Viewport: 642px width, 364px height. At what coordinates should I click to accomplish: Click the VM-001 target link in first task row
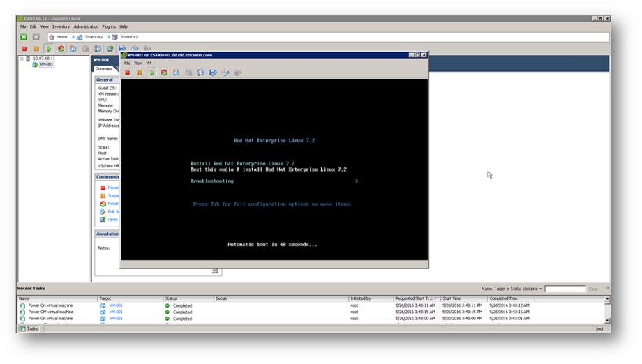click(x=116, y=305)
